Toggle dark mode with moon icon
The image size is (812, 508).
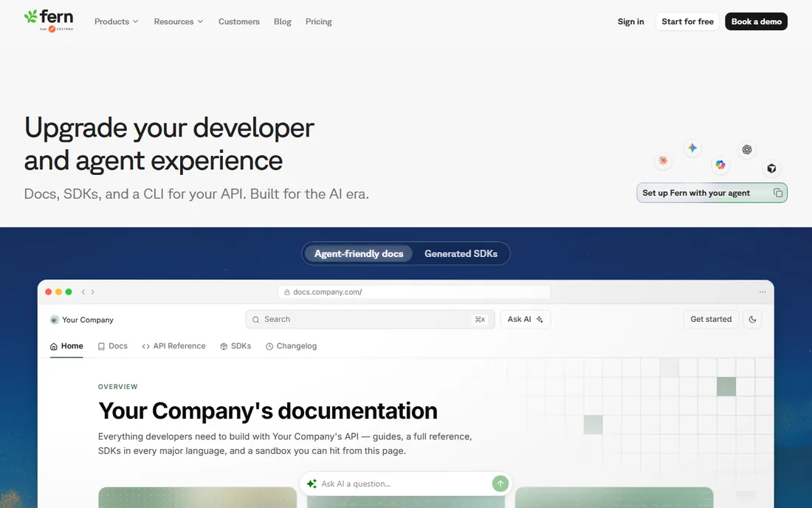tap(752, 320)
